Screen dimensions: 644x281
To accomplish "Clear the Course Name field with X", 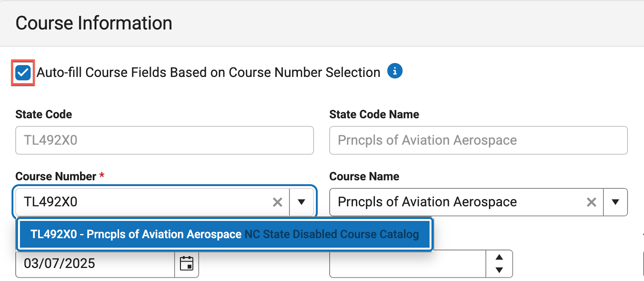I will 591,202.
